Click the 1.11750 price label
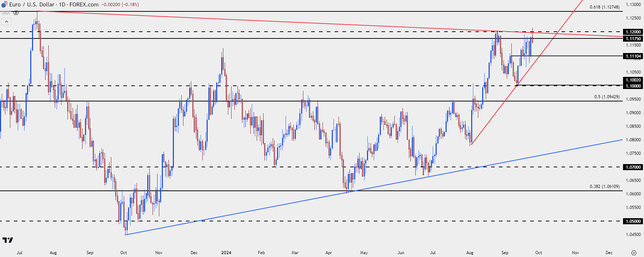The image size is (644, 257). tap(633, 38)
